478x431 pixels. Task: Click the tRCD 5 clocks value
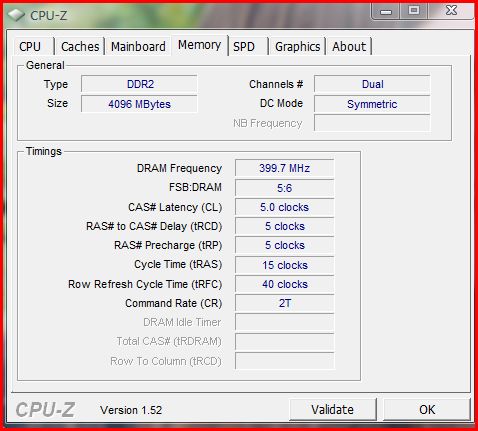284,226
